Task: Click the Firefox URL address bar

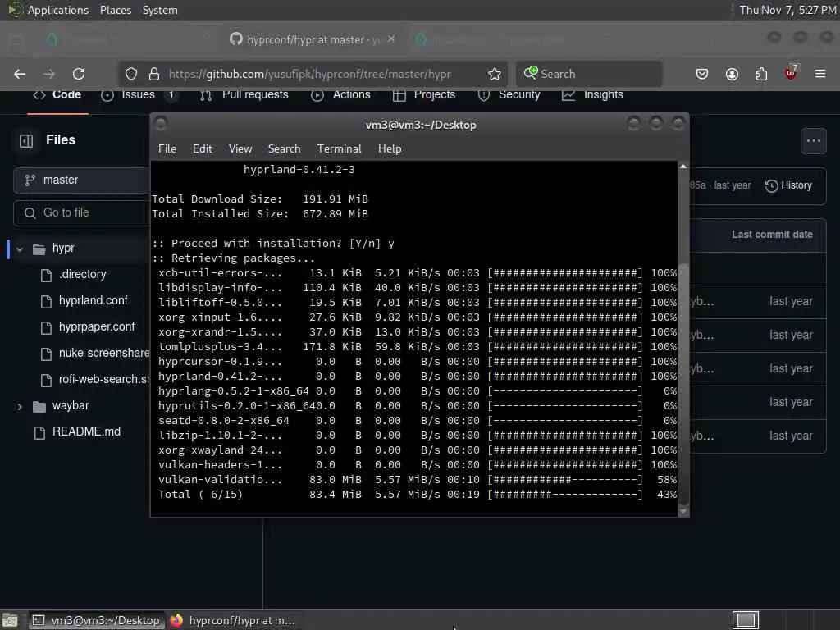Action: tap(312, 74)
